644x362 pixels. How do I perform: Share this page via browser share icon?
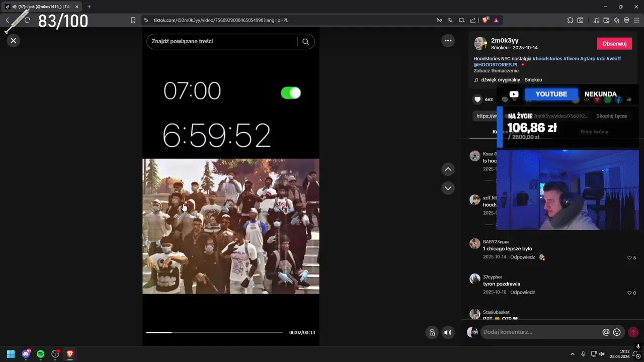point(473,20)
